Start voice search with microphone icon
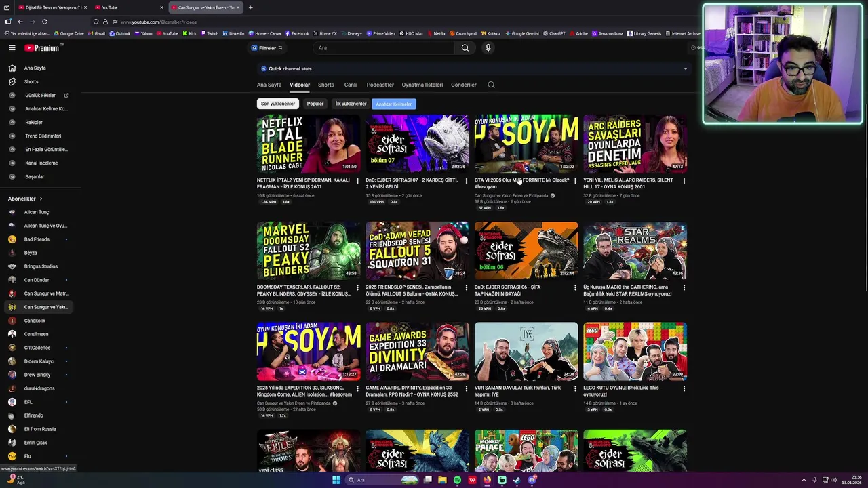868x488 pixels. [488, 48]
